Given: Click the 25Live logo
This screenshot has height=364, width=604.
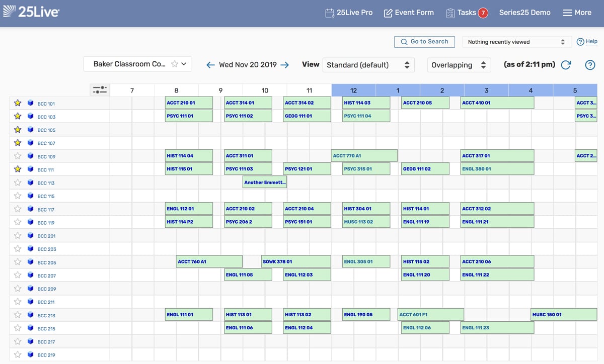Looking at the screenshot, I should (x=31, y=12).
